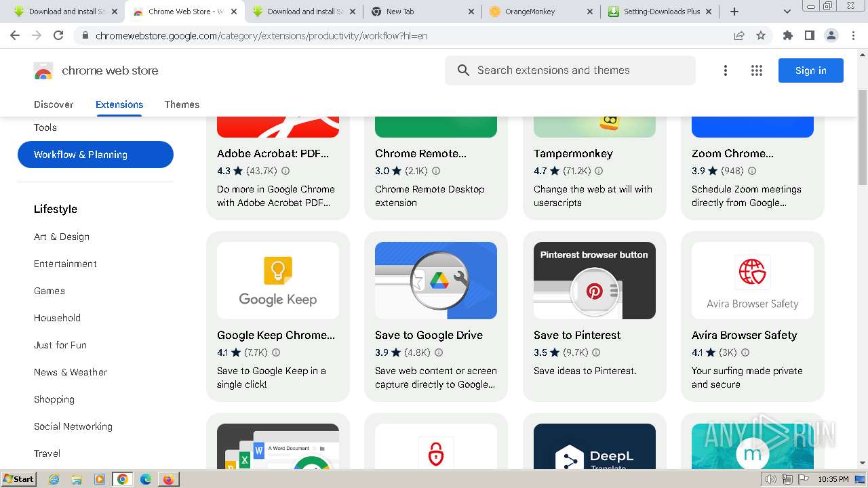View site information lock icon

(x=85, y=35)
